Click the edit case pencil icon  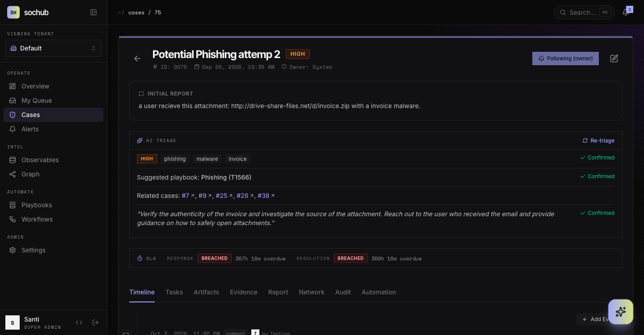614,59
